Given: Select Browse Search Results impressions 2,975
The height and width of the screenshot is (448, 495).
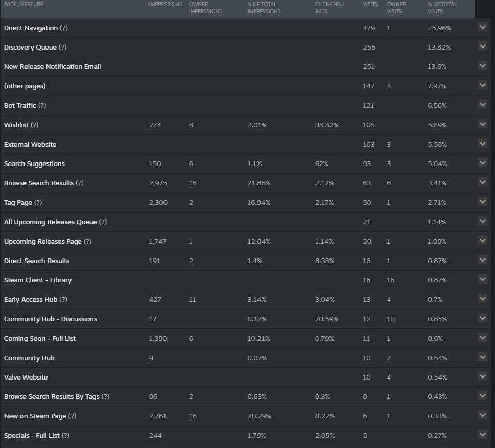Looking at the screenshot, I should [158, 183].
